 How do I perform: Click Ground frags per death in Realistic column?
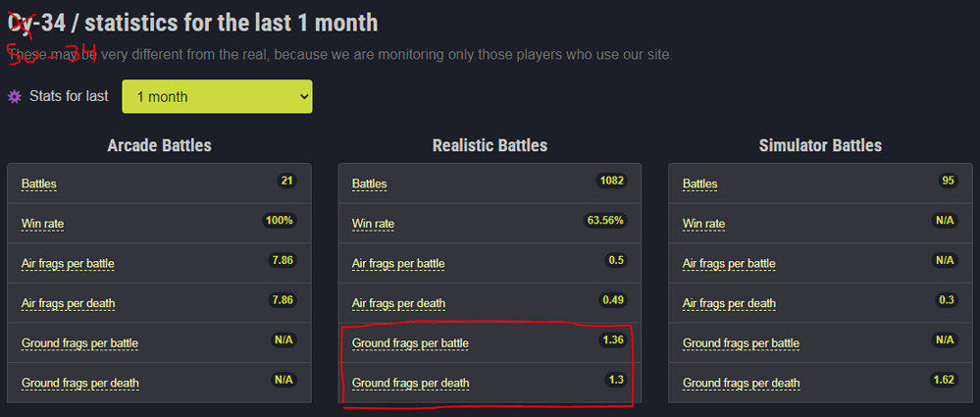[409, 383]
